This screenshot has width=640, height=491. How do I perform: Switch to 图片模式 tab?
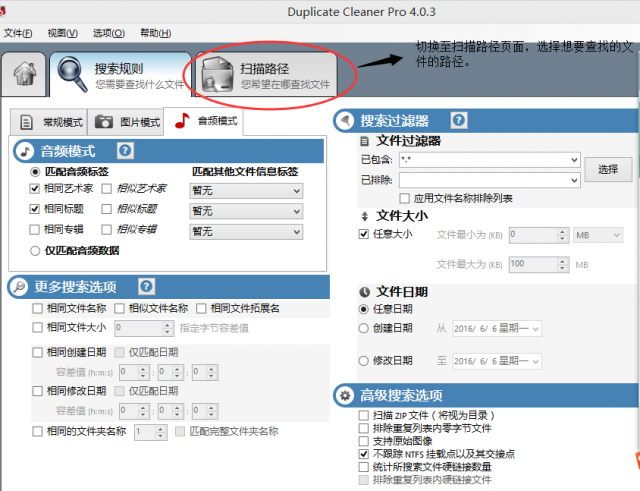126,122
